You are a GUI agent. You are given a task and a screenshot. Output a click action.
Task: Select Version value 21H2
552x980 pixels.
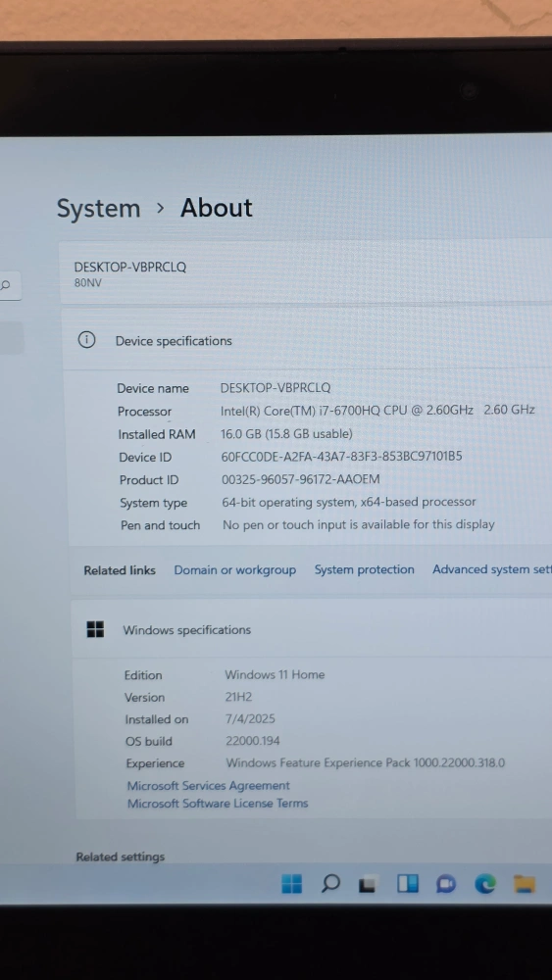coord(239,697)
